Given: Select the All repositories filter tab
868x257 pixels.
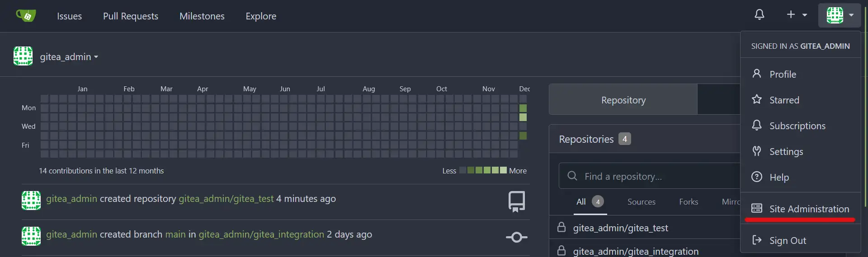Looking at the screenshot, I should tap(590, 202).
